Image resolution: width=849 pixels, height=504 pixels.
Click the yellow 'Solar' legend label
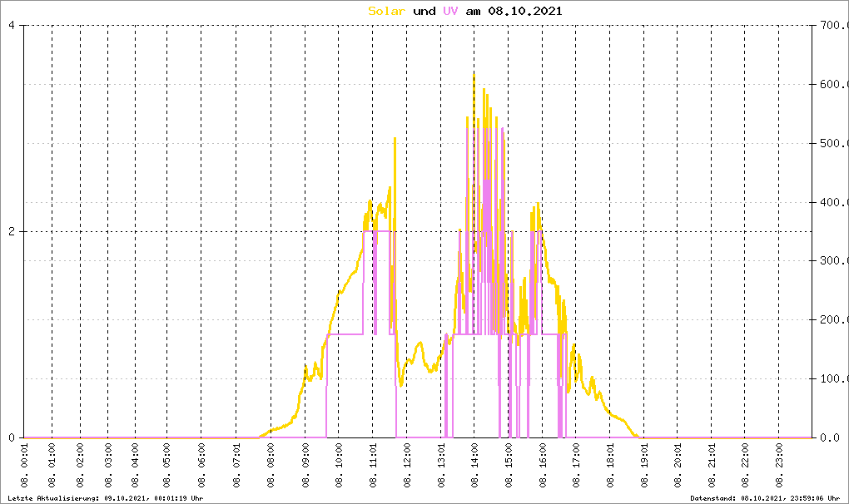pyautogui.click(x=386, y=11)
